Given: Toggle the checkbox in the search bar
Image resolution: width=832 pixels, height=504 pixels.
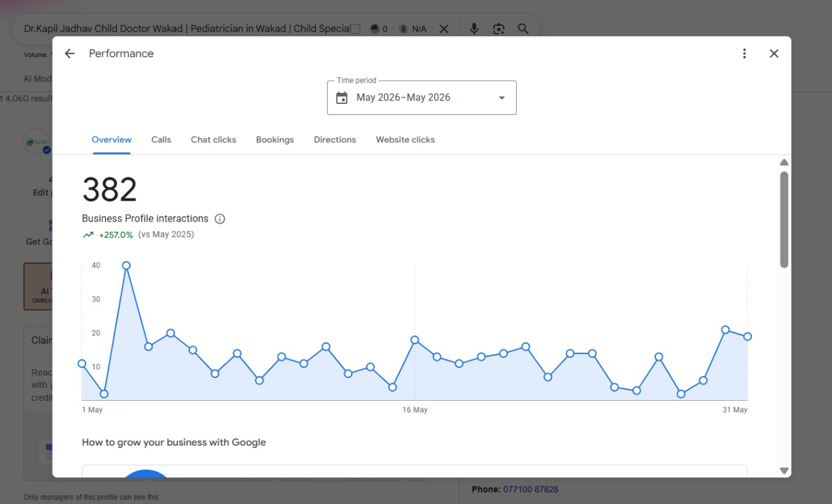Looking at the screenshot, I should click(356, 29).
